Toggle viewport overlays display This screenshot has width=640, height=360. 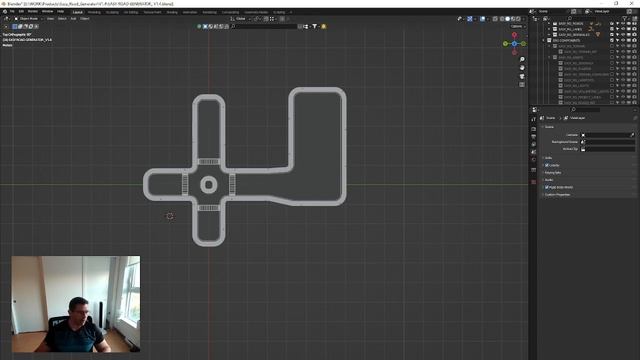(482, 19)
